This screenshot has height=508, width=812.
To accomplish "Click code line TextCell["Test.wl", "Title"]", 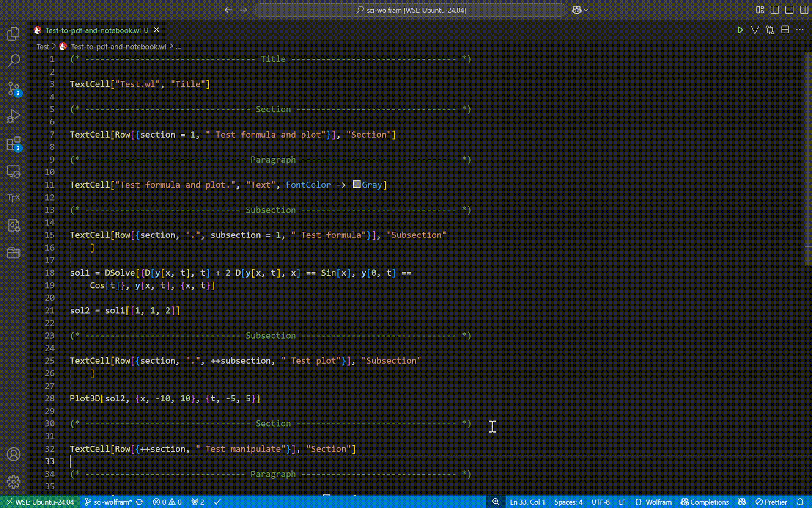I will click(140, 84).
